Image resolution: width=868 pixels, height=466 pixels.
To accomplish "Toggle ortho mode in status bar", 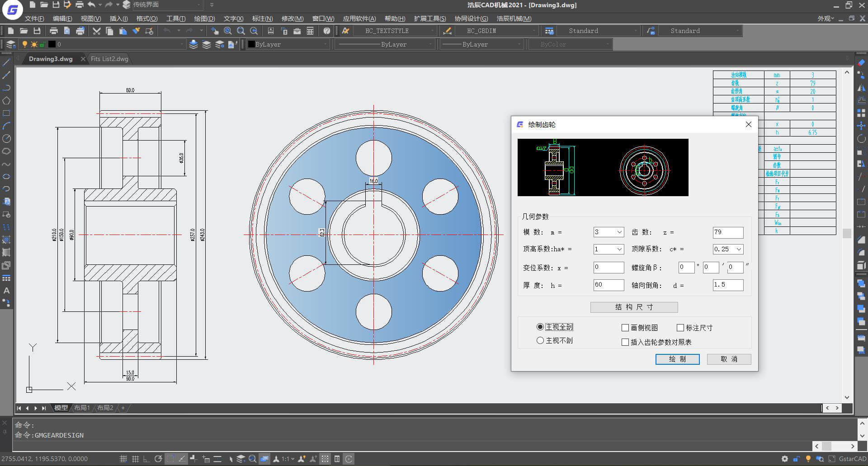I will [146, 459].
